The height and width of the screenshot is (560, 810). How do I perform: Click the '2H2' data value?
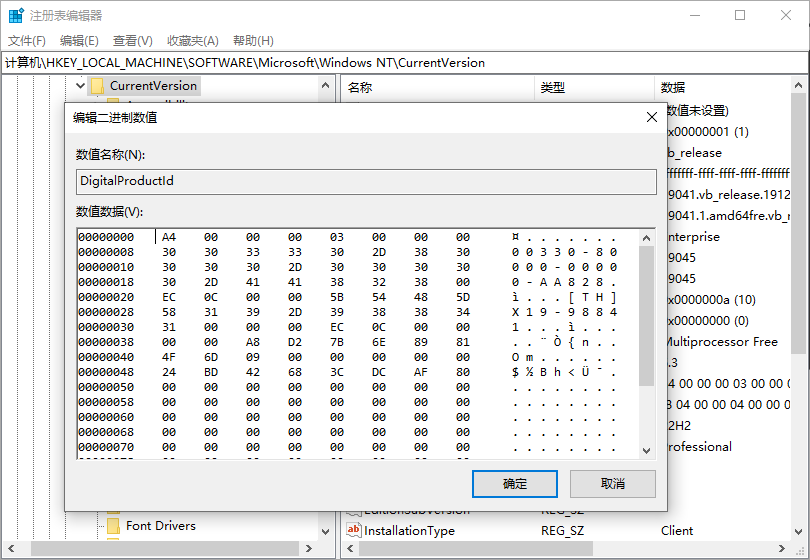679,426
